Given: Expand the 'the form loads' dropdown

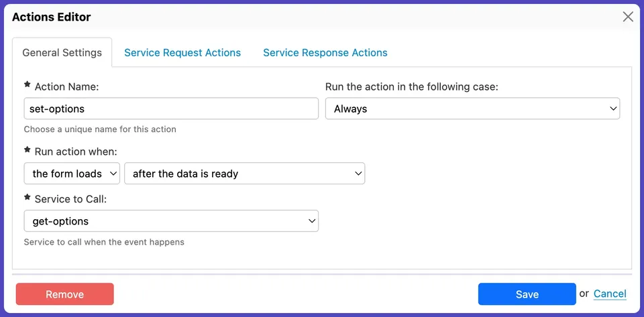Looking at the screenshot, I should (x=72, y=174).
